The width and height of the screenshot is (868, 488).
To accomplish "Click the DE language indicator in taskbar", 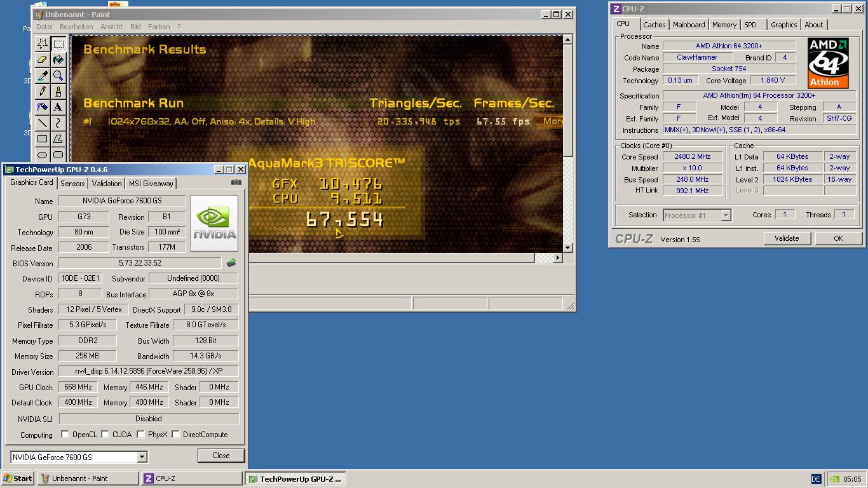I will click(816, 479).
